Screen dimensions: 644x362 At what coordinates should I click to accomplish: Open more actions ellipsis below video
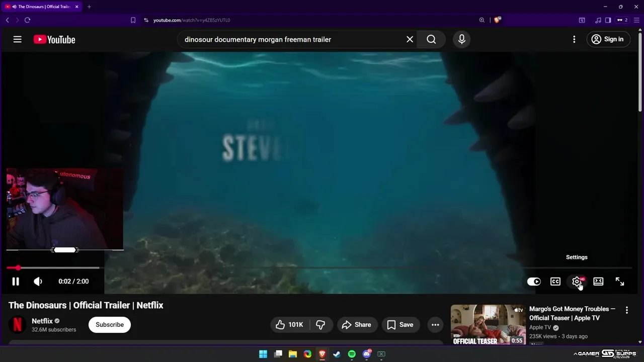coord(435,325)
